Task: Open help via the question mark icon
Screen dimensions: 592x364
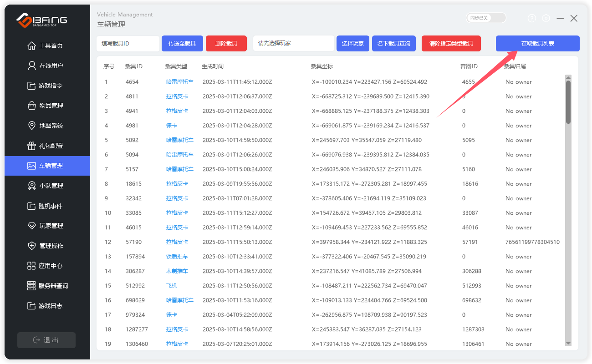Action: pos(532,18)
